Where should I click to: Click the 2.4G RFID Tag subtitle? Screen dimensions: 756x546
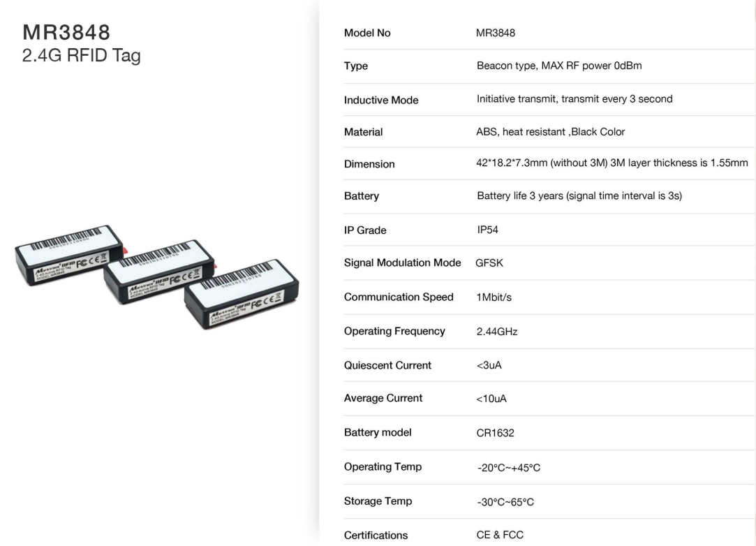pos(81,55)
